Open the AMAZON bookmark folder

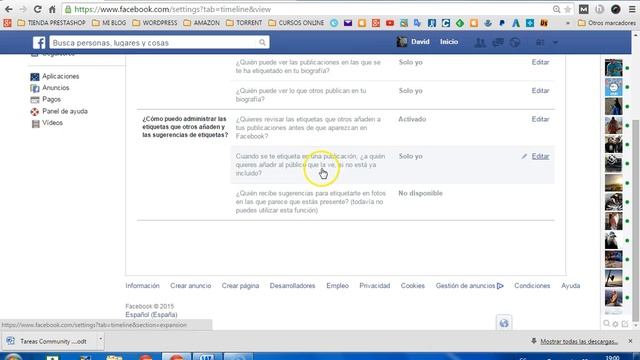[x=202, y=23]
